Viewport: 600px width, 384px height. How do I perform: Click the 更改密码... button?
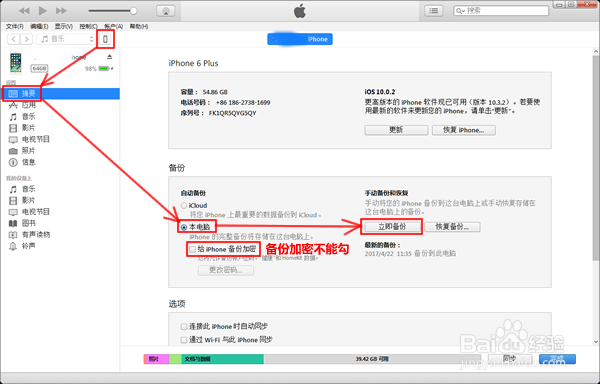point(226,270)
